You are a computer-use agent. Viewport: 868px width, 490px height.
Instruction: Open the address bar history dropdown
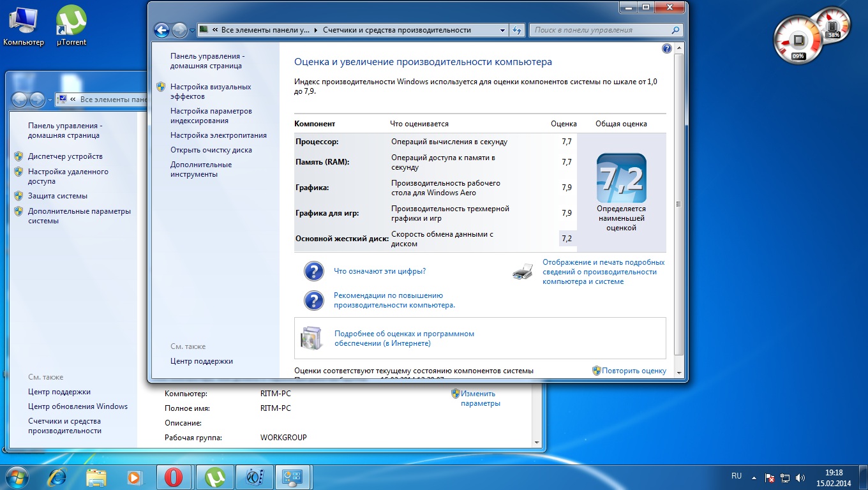[x=502, y=30]
